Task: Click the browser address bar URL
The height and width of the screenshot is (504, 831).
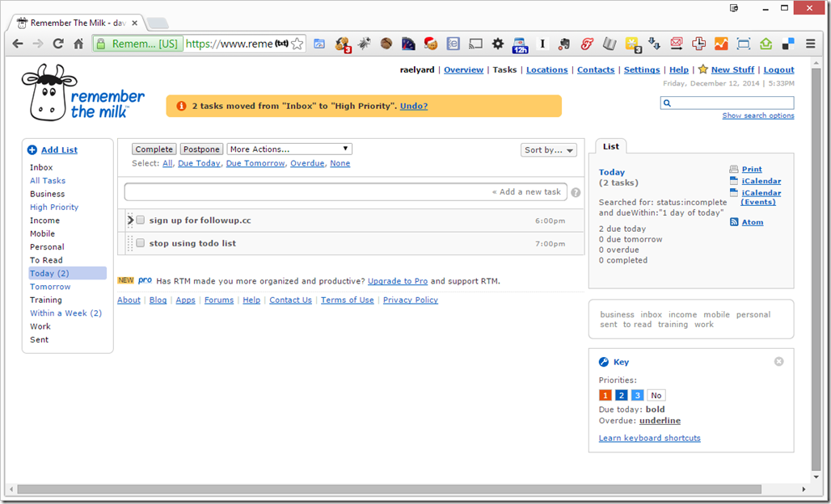Action: click(229, 44)
